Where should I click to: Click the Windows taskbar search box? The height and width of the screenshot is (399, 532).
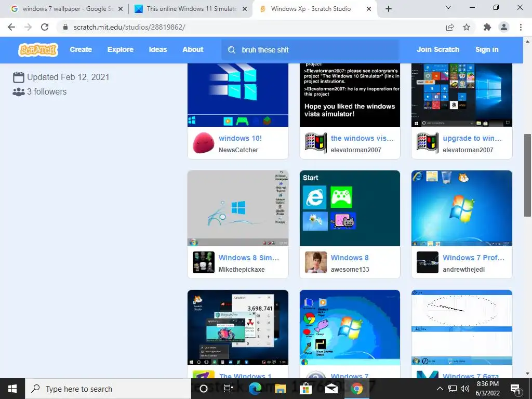108,389
